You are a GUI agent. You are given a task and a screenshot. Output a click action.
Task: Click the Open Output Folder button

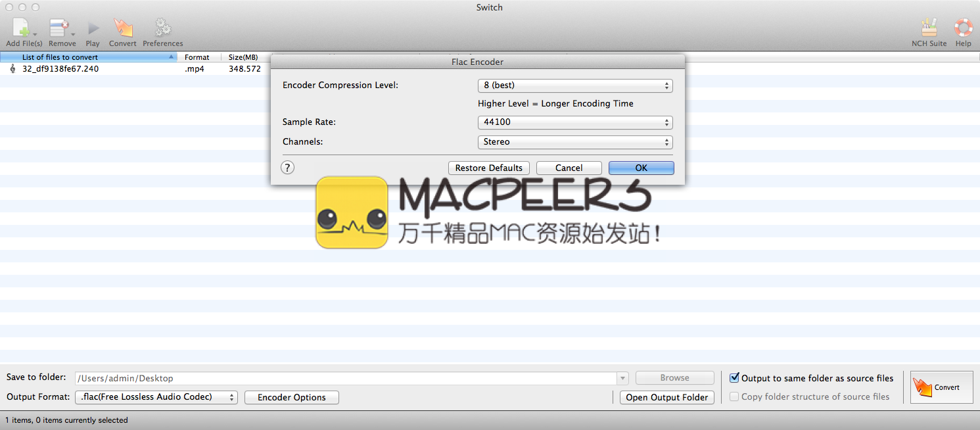coord(667,397)
